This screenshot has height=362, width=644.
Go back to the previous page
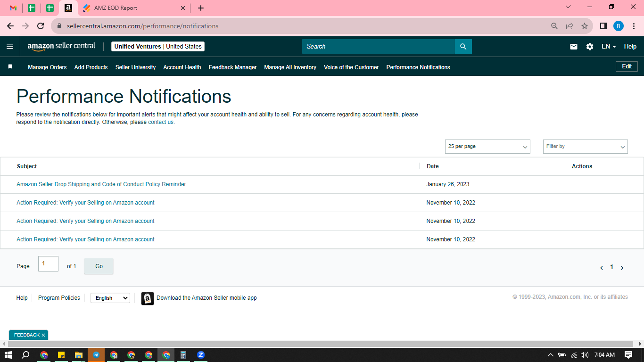click(x=10, y=26)
